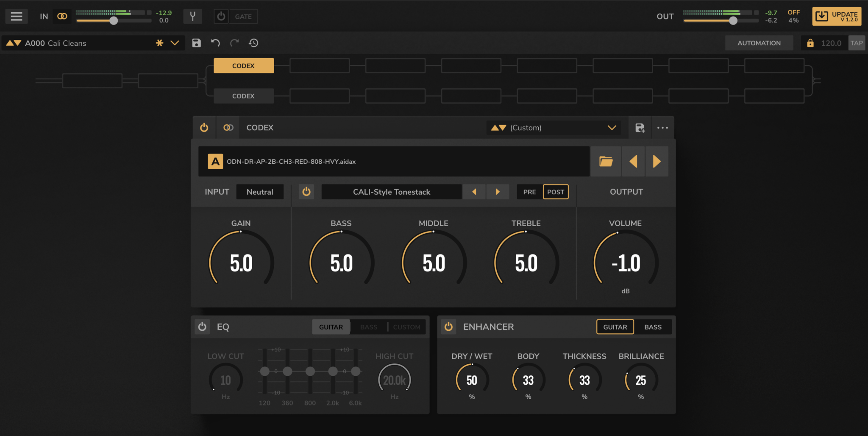Viewport: 868px width, 436px height.
Task: Enable the noise GATE
Action: (220, 16)
